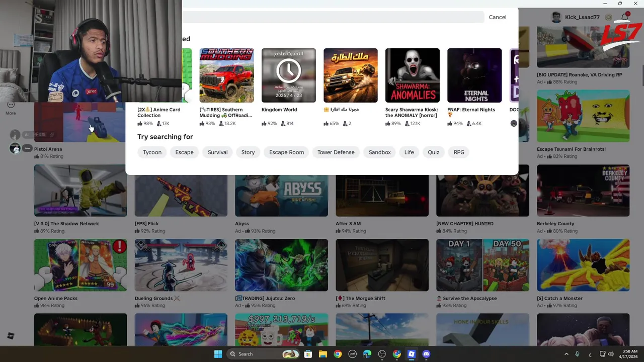Pick the Tower Defense search suggestion
644x362 pixels.
coord(336,152)
